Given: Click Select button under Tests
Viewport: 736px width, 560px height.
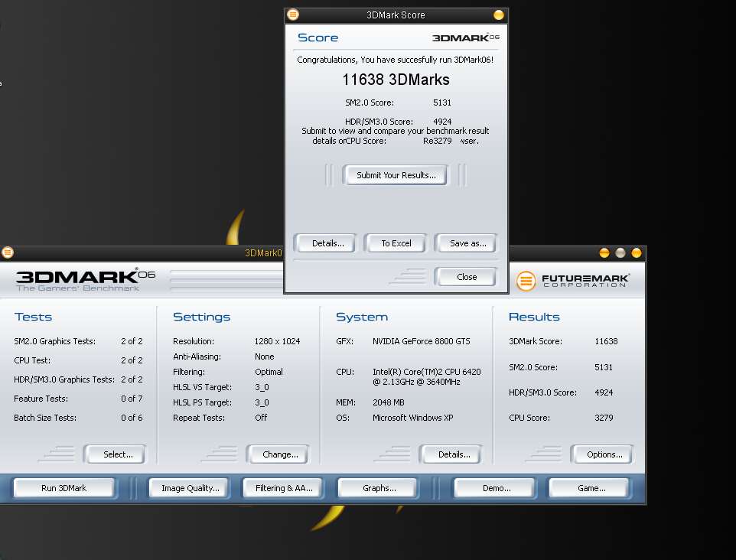Looking at the screenshot, I should (117, 454).
